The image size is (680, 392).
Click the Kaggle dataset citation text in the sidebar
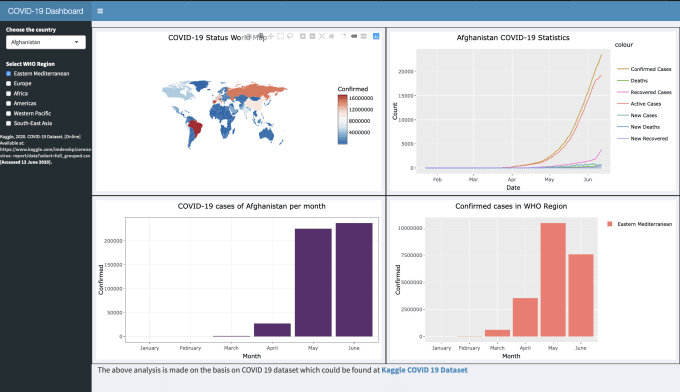coord(46,149)
